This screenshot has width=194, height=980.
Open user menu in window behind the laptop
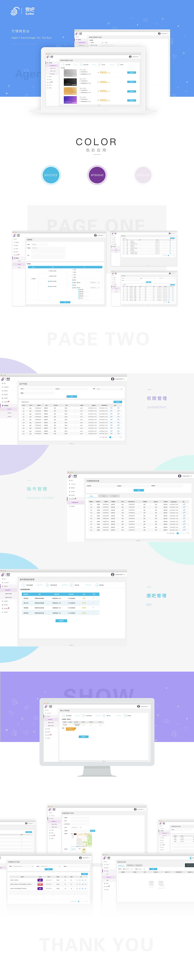(x=163, y=34)
